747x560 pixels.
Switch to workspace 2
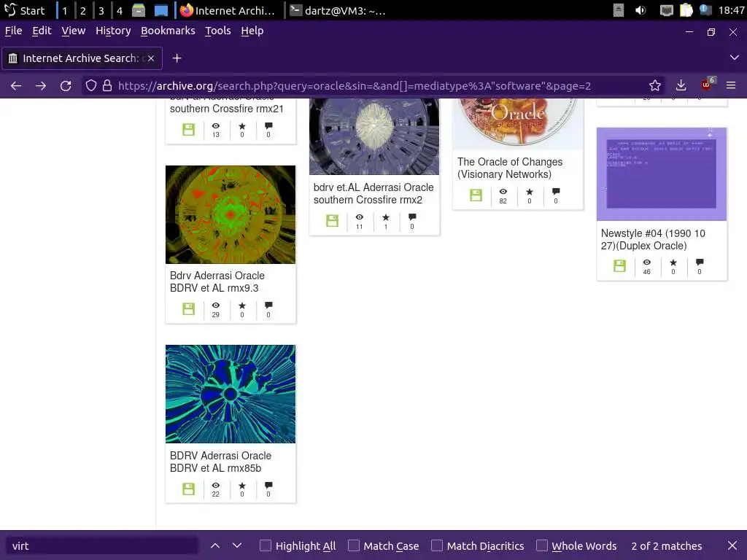[x=83, y=10]
